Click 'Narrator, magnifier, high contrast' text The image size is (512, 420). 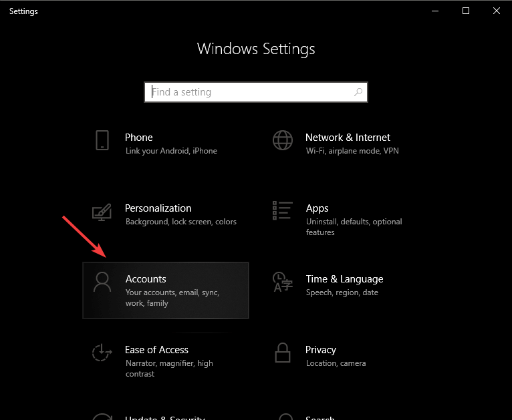(169, 369)
